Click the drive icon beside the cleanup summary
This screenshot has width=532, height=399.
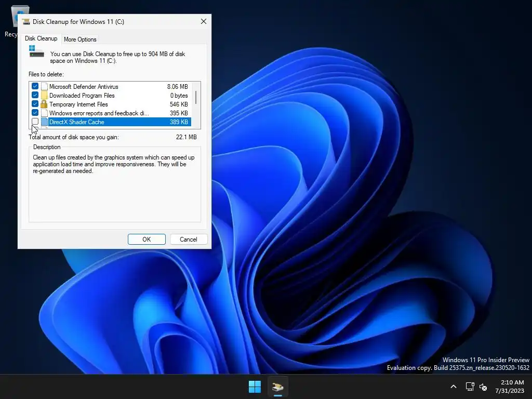pos(36,51)
